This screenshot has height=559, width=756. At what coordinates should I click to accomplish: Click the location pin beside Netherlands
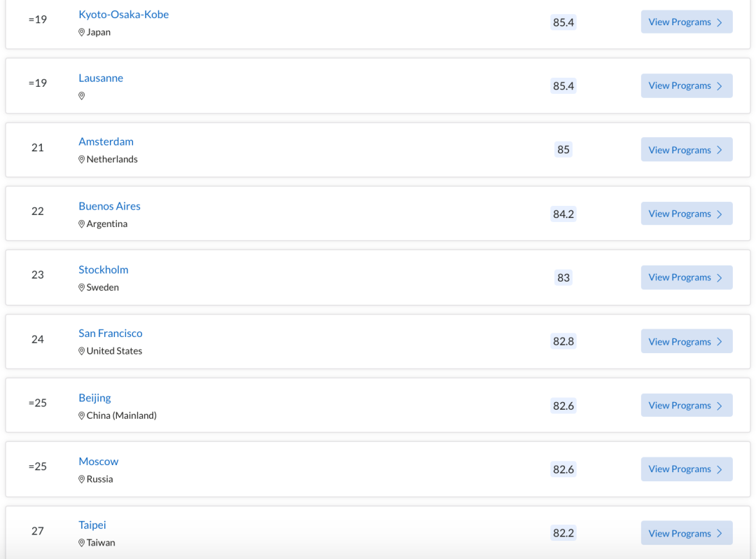(81, 160)
